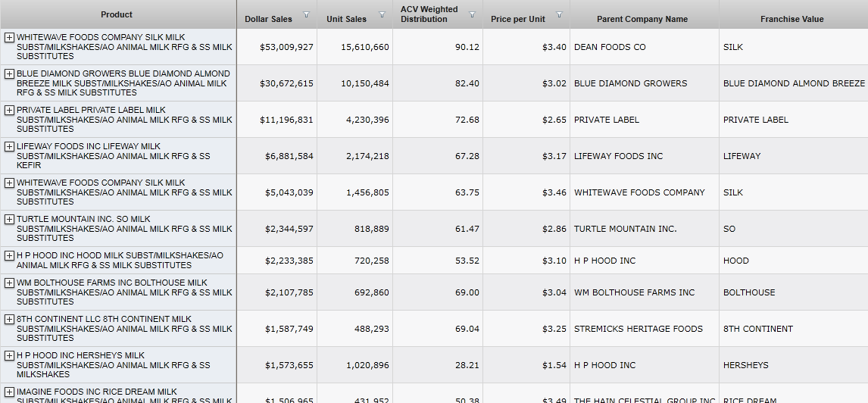Click the ACV Weighted Distribution filter icon
The image size is (868, 403).
click(x=472, y=14)
